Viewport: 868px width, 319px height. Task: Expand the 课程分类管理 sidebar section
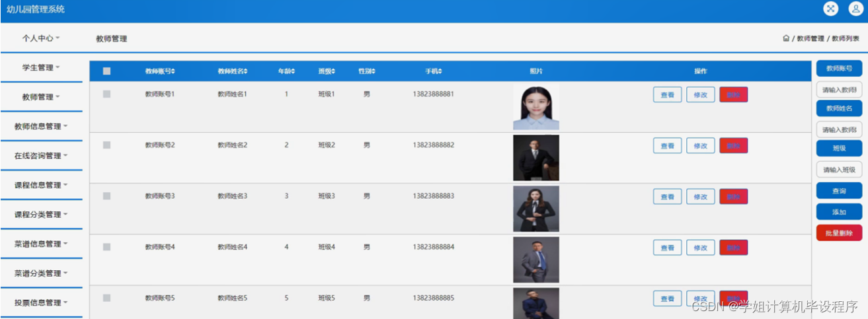pyautogui.click(x=41, y=215)
